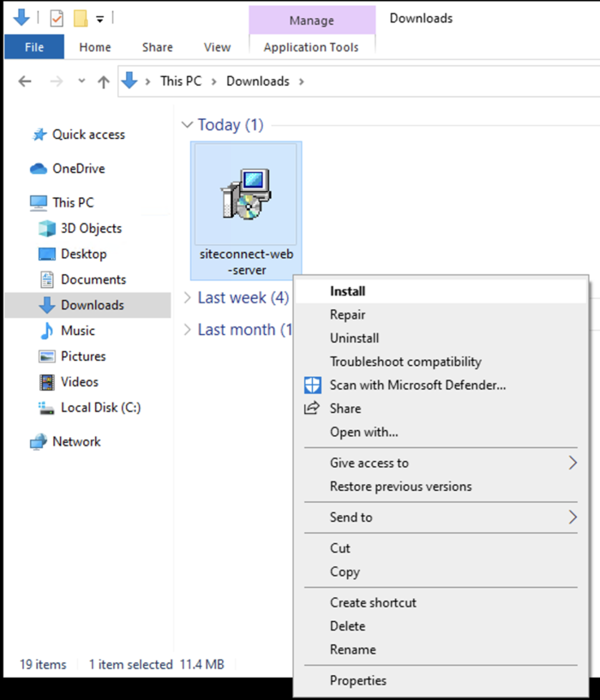Click Downloads in the address bar path
600x700 pixels.
(x=257, y=81)
